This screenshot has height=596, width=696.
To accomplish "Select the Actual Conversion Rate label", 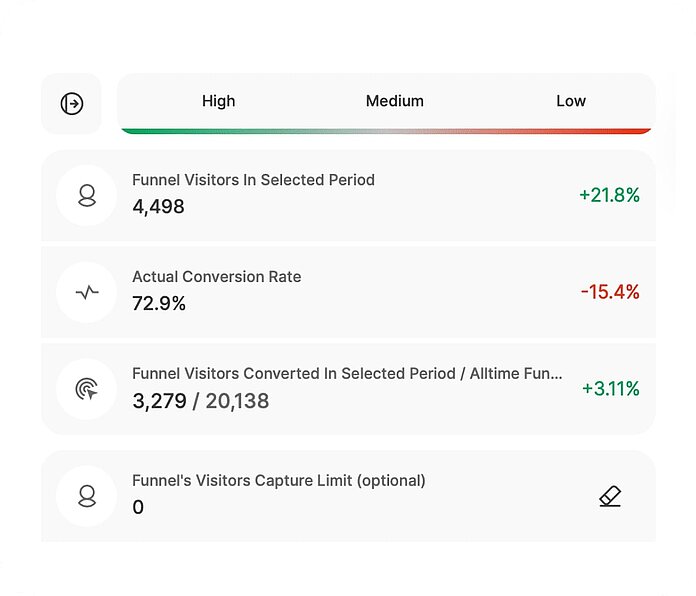I will click(x=216, y=277).
